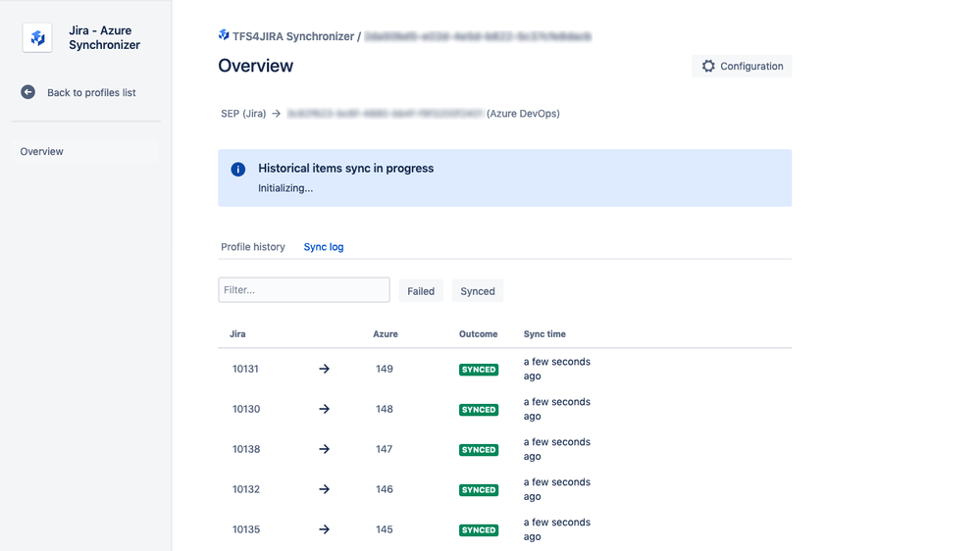Click the arrow icon in row 10135
Image resolution: width=980 pixels, height=551 pixels.
point(324,529)
